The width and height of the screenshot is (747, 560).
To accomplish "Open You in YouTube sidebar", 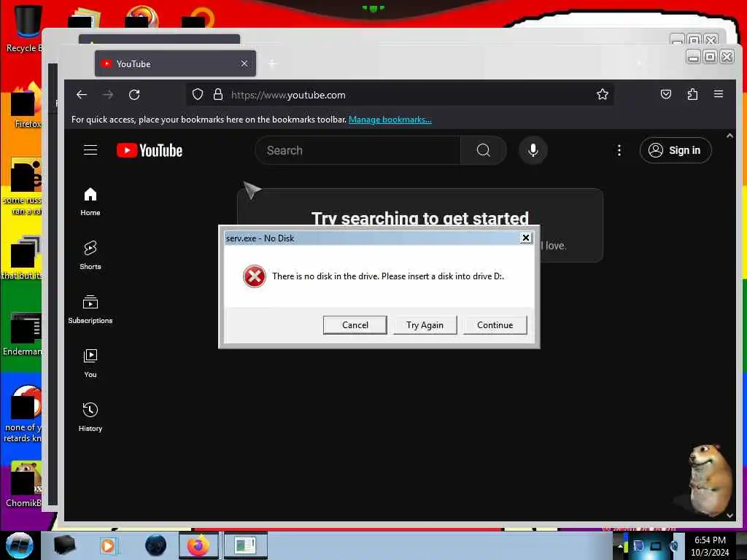I will coord(90,363).
